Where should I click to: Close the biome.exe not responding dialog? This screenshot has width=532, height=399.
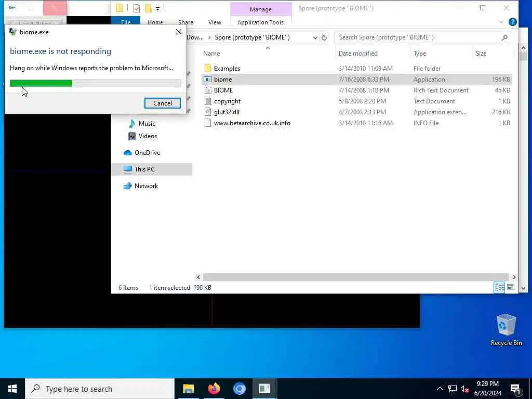point(179,32)
